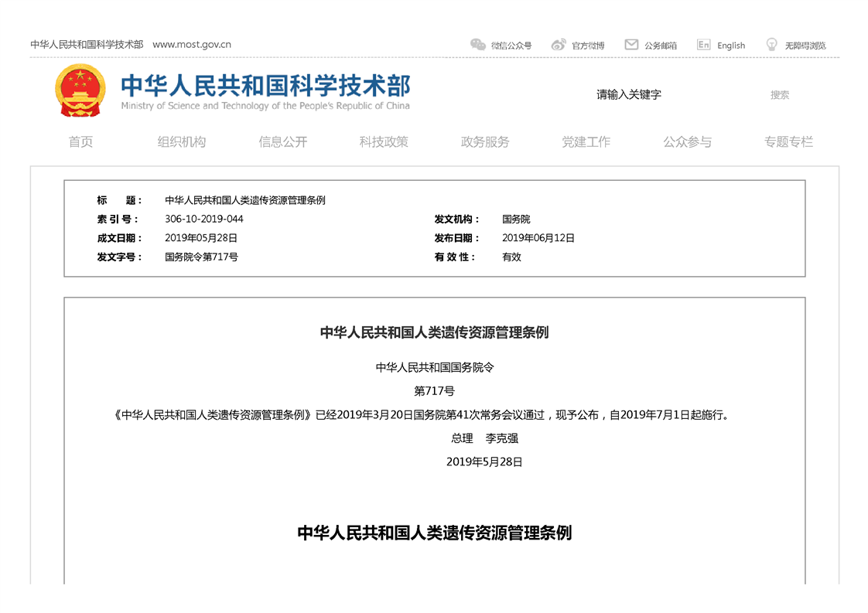Viewport: 868px width, 613px height.
Task: Click the national emblem logo
Action: tap(80, 90)
